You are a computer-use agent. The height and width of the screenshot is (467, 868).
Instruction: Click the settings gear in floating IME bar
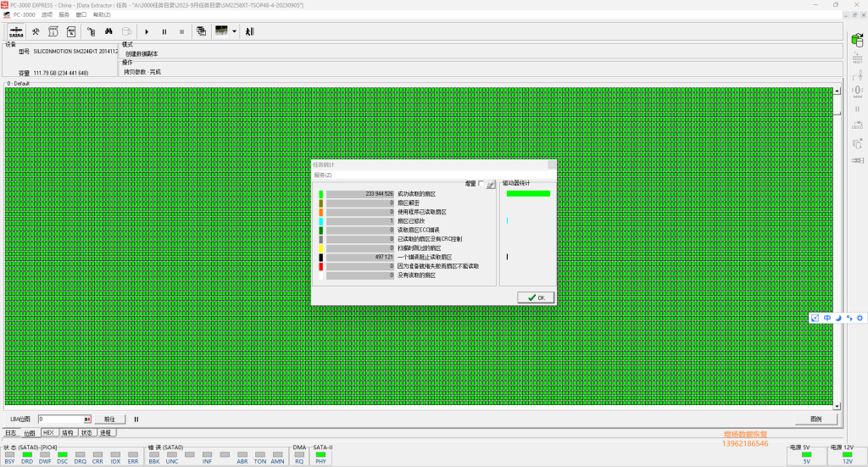point(859,318)
